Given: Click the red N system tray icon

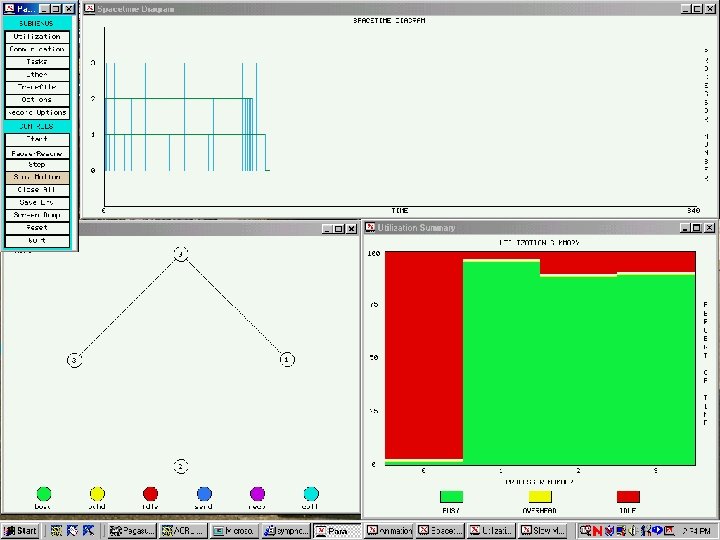Looking at the screenshot, I should (597, 531).
